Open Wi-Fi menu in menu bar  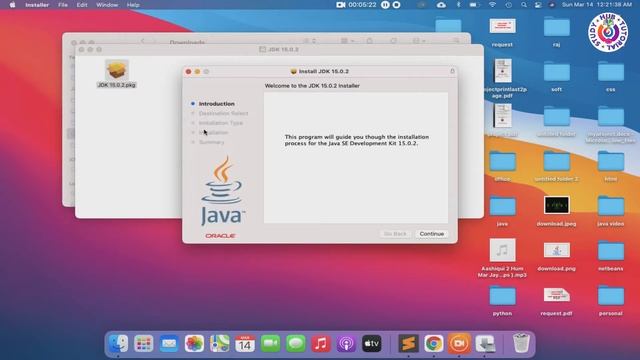coord(492,5)
